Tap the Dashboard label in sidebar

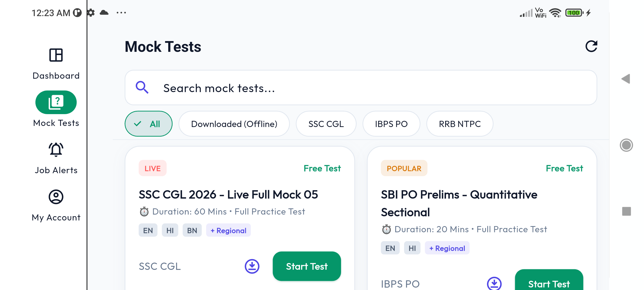56,76
